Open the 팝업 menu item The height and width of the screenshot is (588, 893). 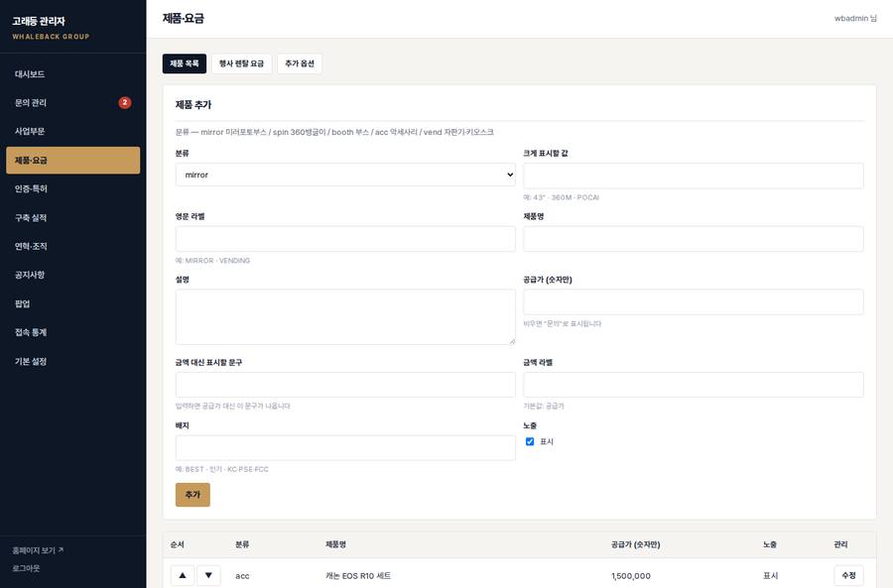tap(72, 303)
